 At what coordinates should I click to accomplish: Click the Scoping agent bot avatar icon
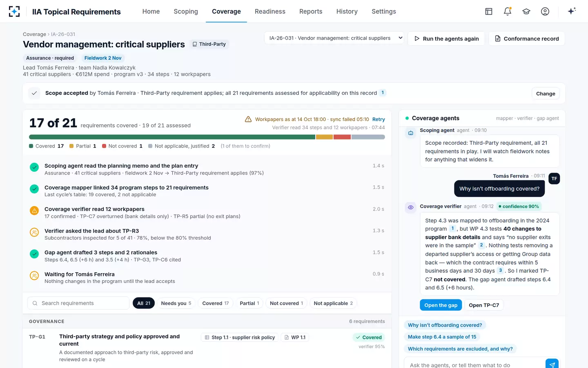[411, 133]
